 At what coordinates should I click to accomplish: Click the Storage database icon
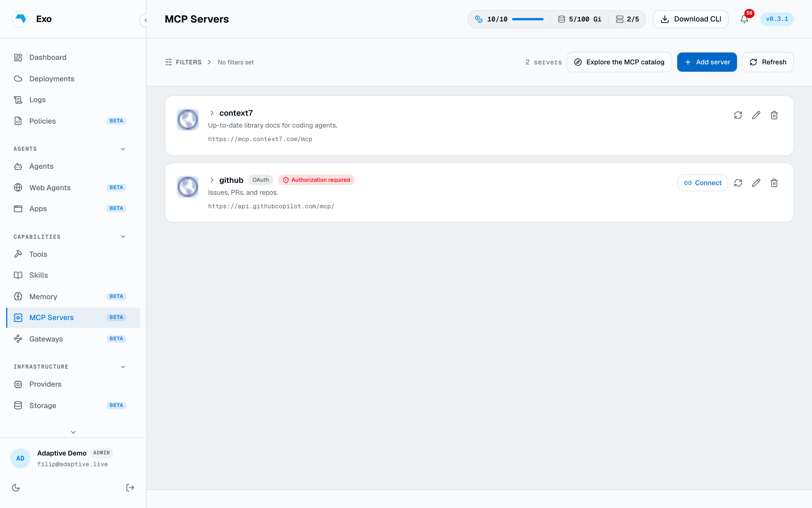pos(18,405)
